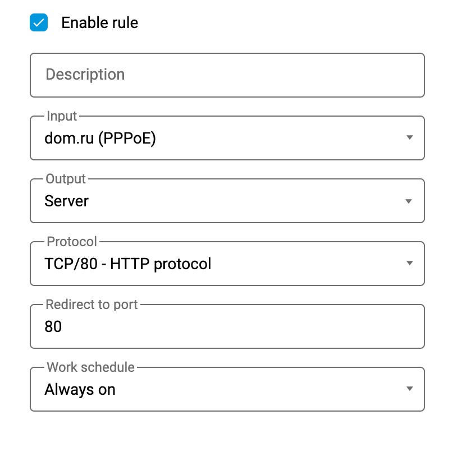
Task: Open the Output dropdown arrow
Action: (x=409, y=201)
